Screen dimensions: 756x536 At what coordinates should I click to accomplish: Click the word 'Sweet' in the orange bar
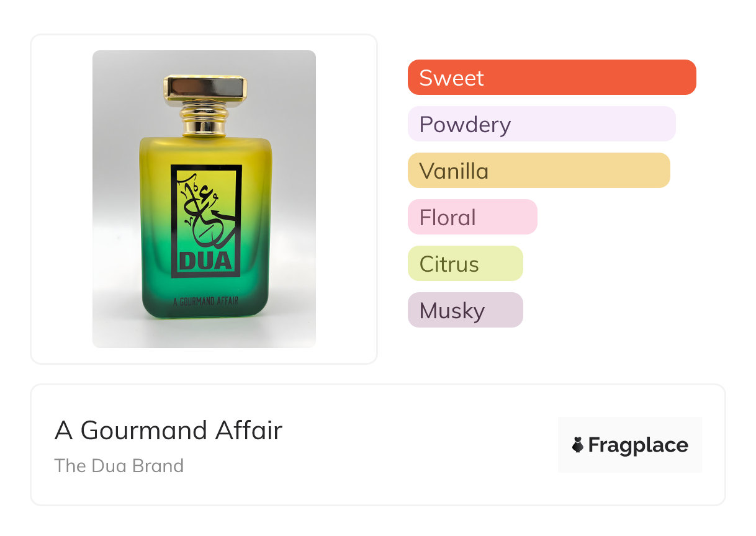point(451,78)
